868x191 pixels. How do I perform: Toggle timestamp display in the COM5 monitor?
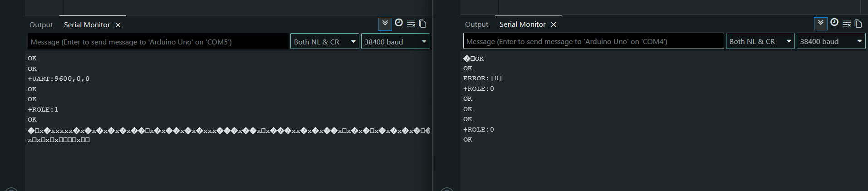pyautogui.click(x=399, y=23)
